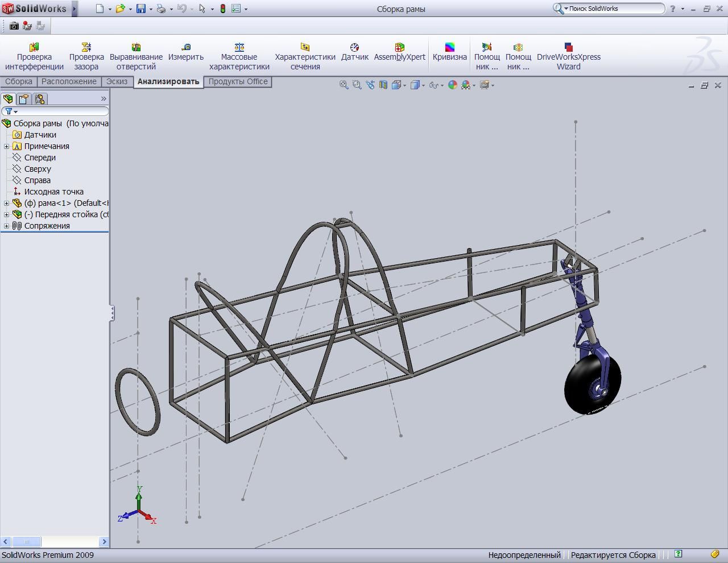Click the Проверка интерференции tool

(x=34, y=56)
